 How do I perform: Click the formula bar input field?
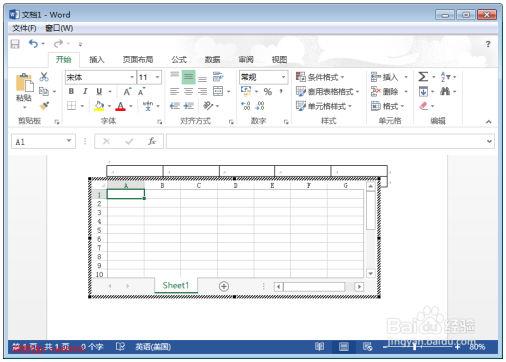[x=326, y=141]
